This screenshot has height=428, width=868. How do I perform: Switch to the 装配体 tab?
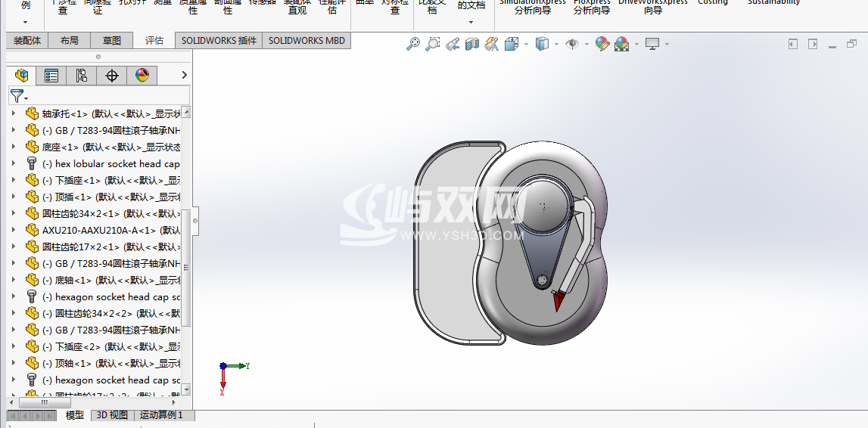27,40
